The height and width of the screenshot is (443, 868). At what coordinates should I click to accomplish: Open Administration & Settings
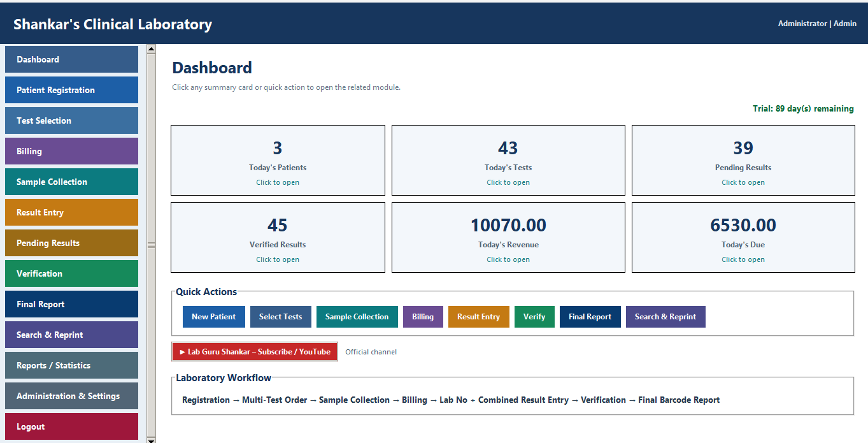(x=71, y=396)
